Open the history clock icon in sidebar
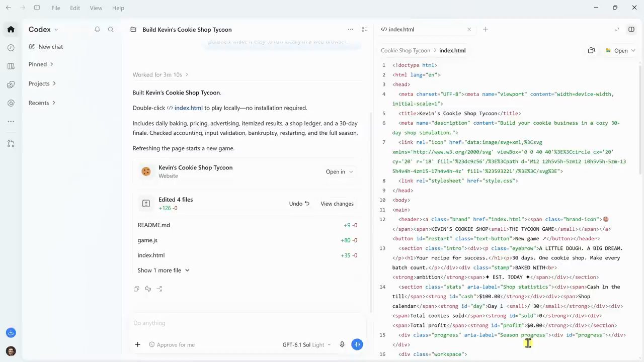 click(x=11, y=48)
